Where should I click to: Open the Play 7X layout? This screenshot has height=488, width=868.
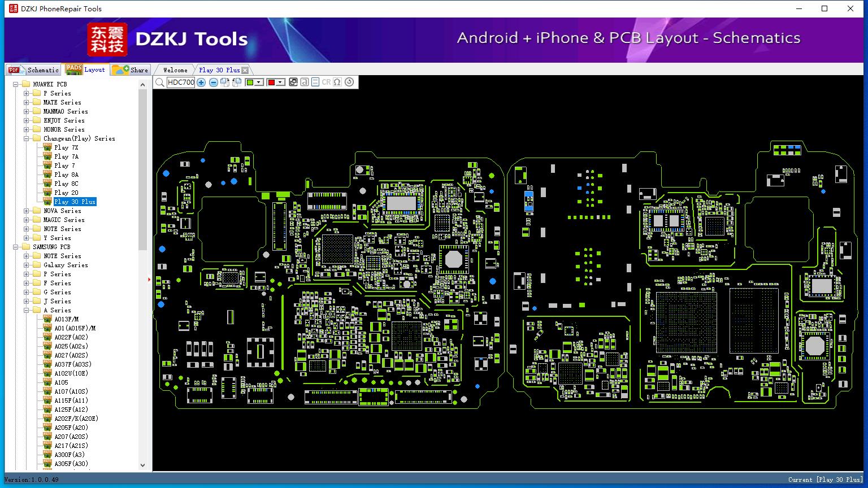pos(66,147)
